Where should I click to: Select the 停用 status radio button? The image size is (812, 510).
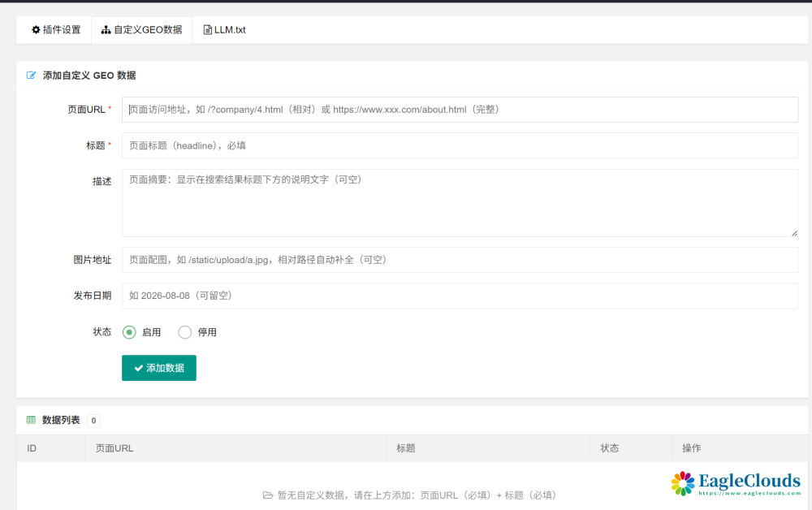coord(185,332)
